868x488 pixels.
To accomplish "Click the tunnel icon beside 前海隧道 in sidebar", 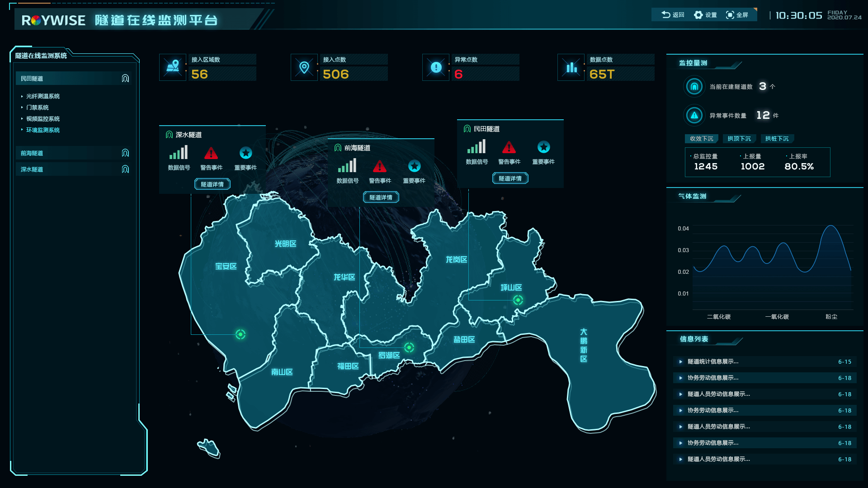I will (125, 153).
